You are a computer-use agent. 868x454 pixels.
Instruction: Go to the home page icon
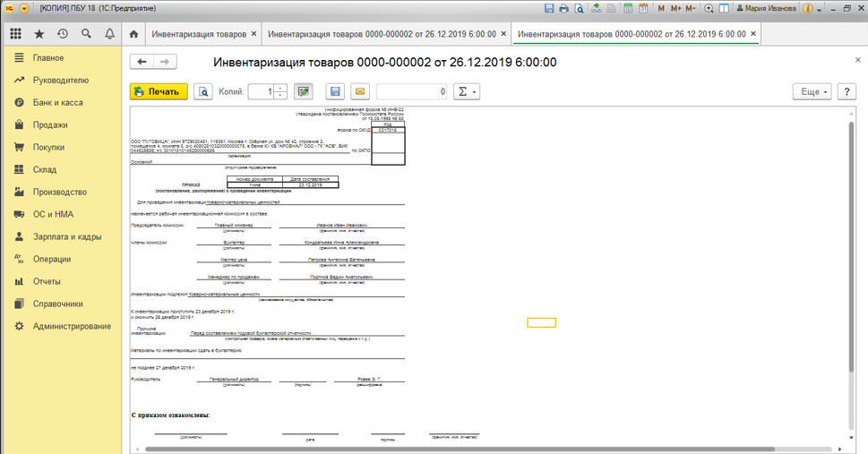tap(133, 34)
